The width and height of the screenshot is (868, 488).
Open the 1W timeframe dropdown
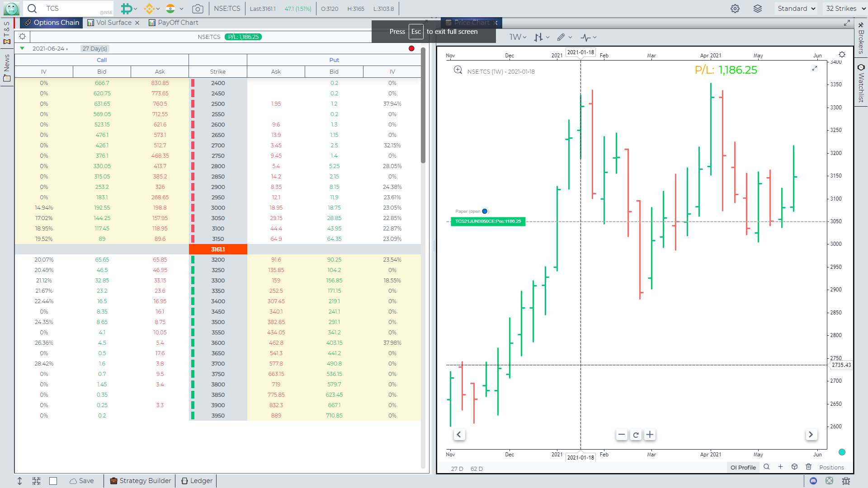(x=517, y=37)
